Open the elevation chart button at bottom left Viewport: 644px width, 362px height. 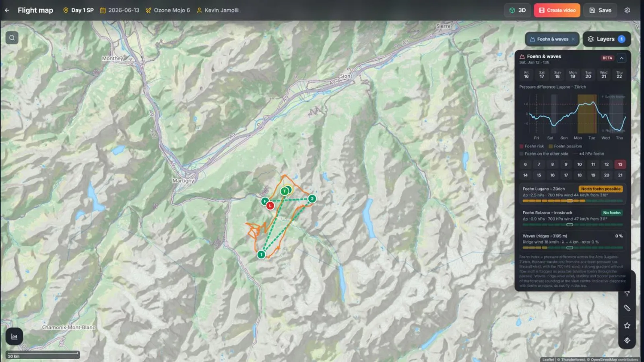14,337
